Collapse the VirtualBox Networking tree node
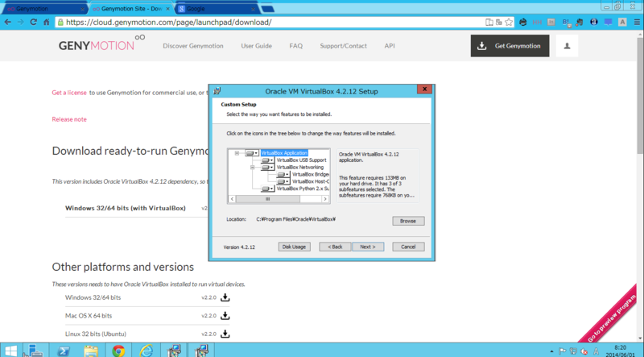The height and width of the screenshot is (357, 644). 253,168
